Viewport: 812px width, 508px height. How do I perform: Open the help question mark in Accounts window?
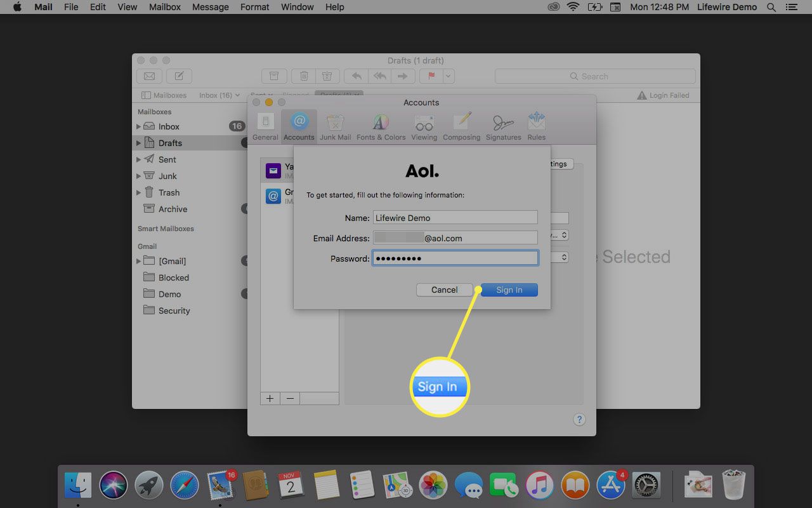pos(579,420)
